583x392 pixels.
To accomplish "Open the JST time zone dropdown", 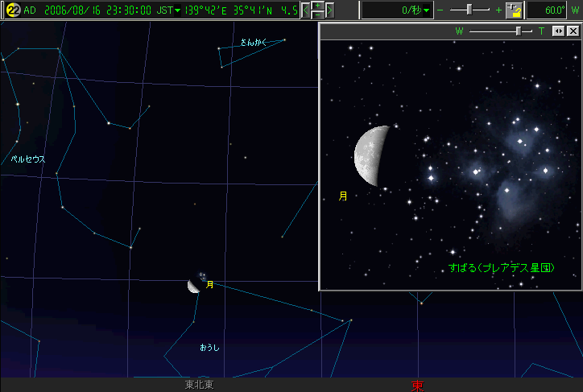I will click(177, 10).
